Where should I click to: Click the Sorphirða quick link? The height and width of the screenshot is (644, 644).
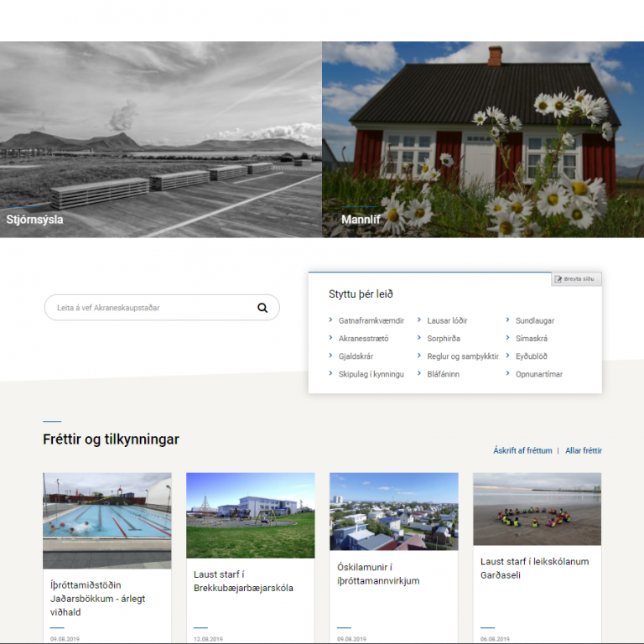[x=443, y=339]
